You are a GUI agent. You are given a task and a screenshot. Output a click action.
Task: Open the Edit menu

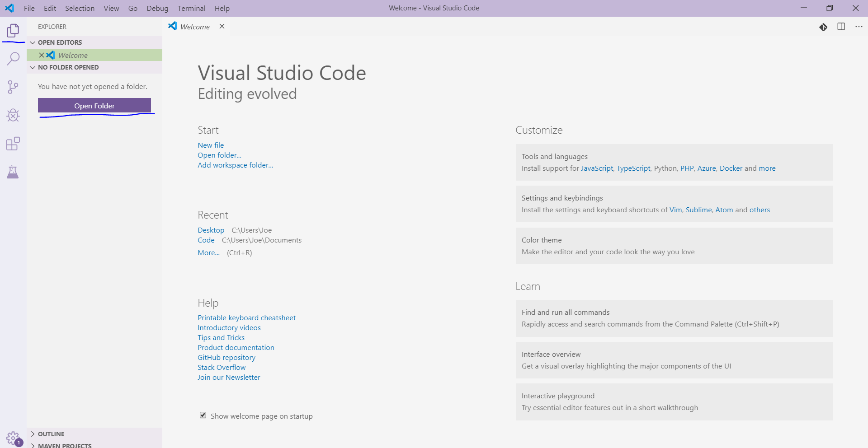(50, 8)
